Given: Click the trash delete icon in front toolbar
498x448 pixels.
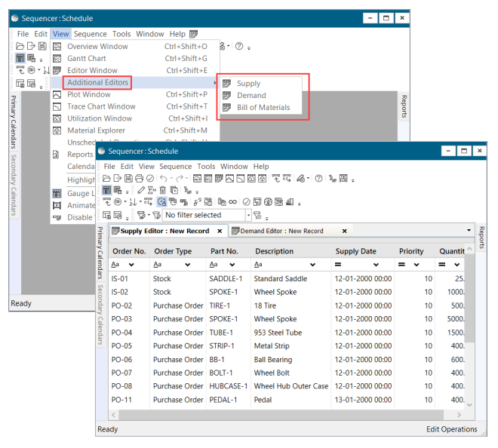Looking at the screenshot, I should click(x=163, y=190).
